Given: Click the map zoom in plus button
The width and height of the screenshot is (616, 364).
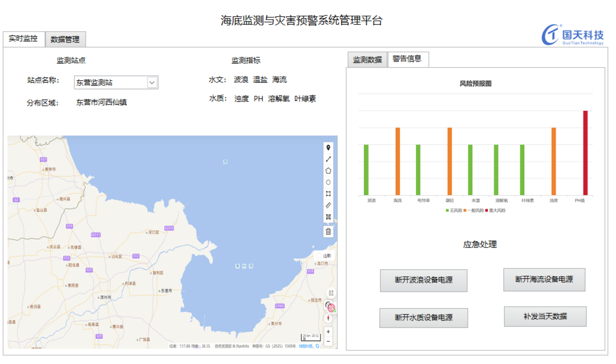Looking at the screenshot, I should [328, 332].
